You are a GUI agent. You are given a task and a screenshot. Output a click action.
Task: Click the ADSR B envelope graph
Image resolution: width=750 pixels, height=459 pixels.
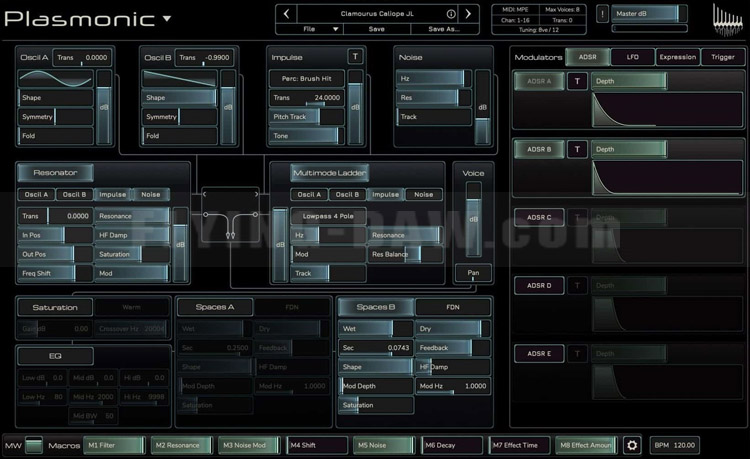667,178
